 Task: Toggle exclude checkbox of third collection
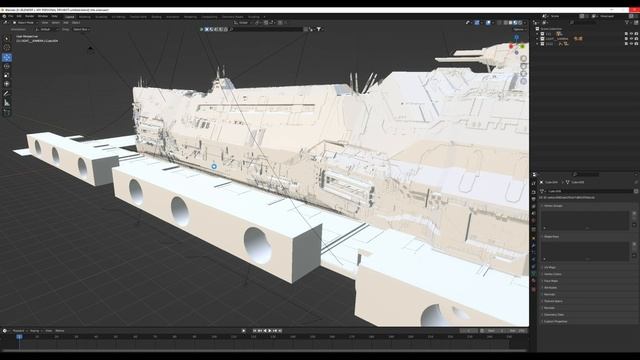pos(626,44)
